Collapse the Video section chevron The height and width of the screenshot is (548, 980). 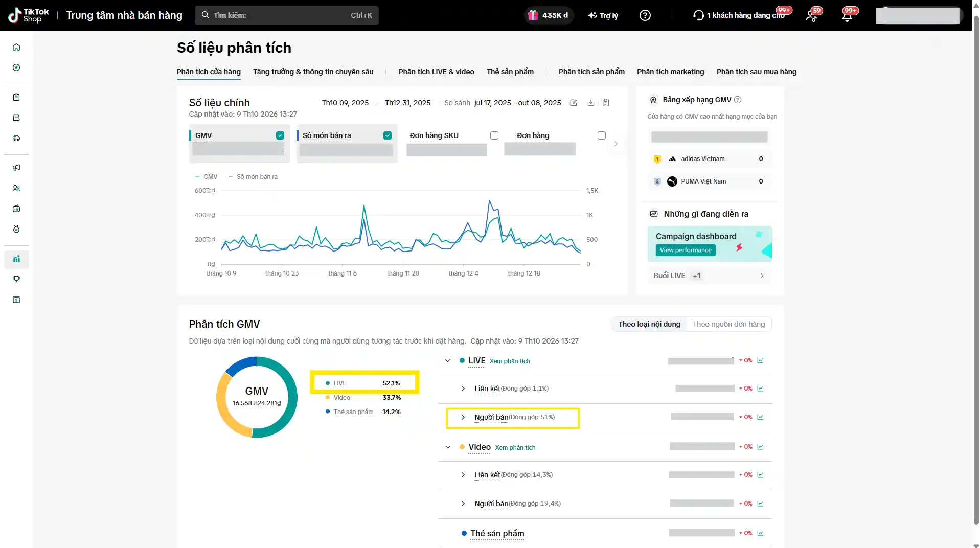[x=448, y=447]
